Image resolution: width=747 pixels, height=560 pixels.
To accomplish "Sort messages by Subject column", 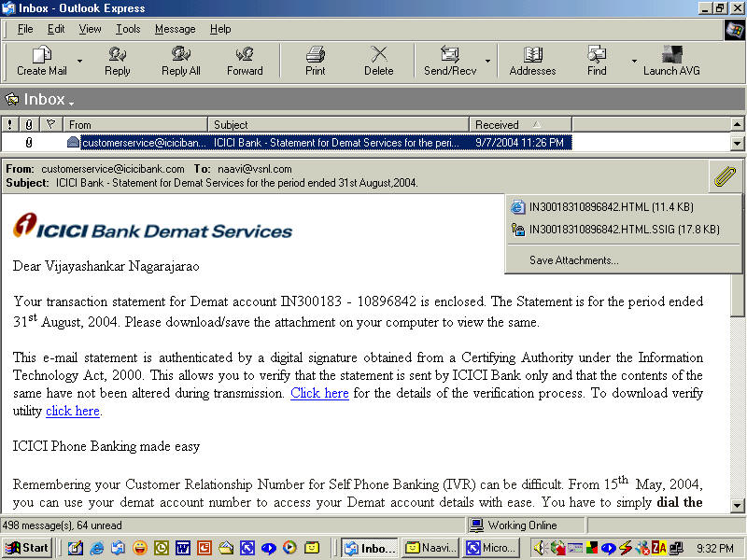I will [x=339, y=125].
